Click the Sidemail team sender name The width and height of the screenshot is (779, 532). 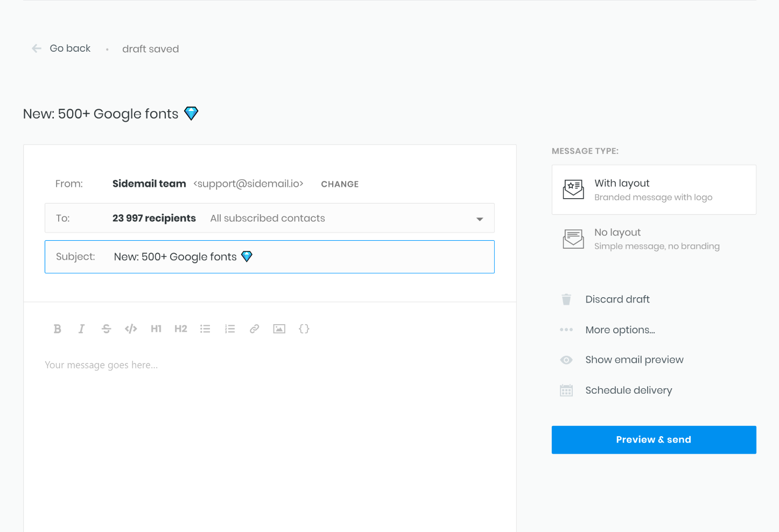(149, 184)
